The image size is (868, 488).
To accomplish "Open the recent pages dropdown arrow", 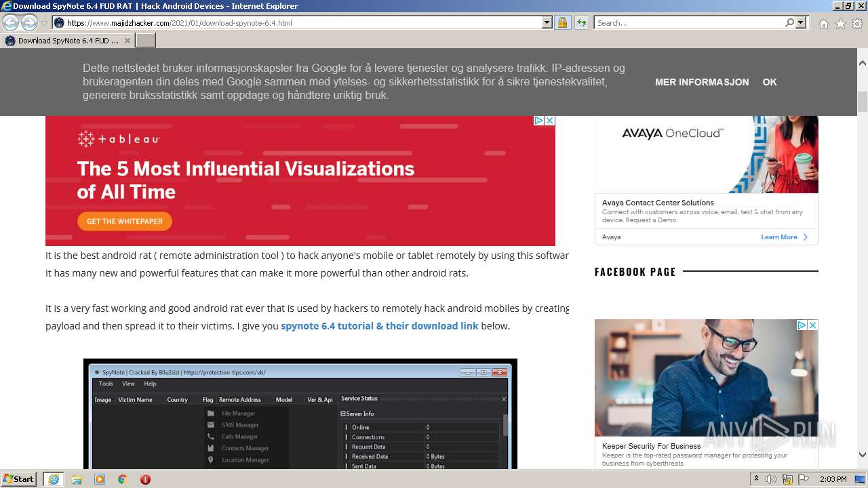I will coord(44,23).
